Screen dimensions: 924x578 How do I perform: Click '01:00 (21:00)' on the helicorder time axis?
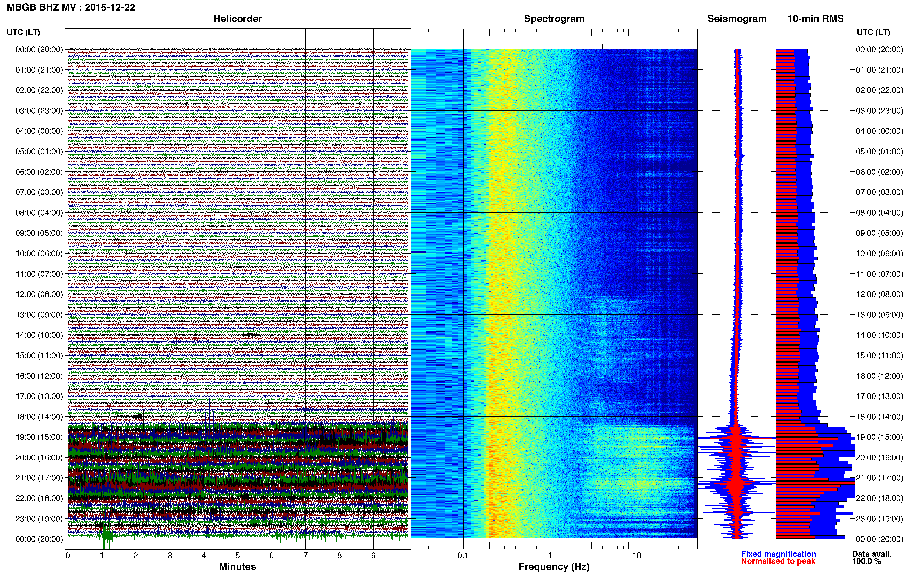point(39,70)
